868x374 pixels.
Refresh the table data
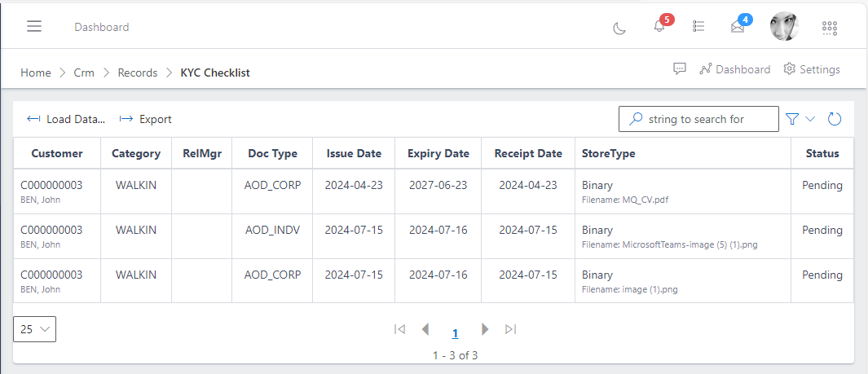click(x=835, y=119)
